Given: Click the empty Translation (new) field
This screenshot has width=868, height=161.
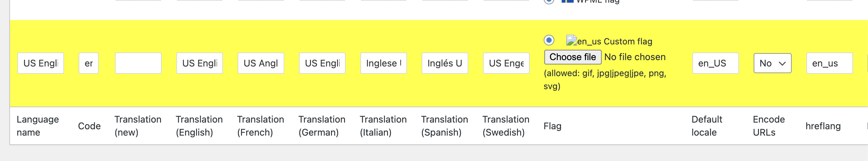Looking at the screenshot, I should pyautogui.click(x=138, y=63).
